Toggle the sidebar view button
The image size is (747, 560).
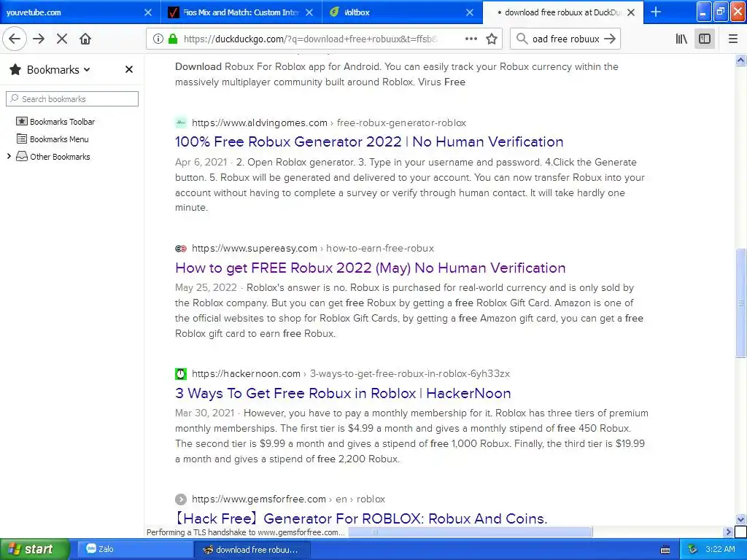[705, 39]
